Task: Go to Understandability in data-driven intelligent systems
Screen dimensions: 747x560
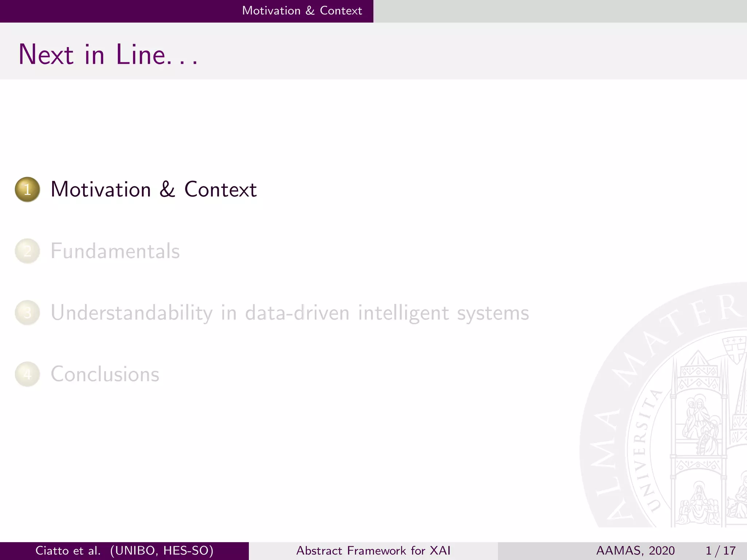Action: click(x=290, y=313)
